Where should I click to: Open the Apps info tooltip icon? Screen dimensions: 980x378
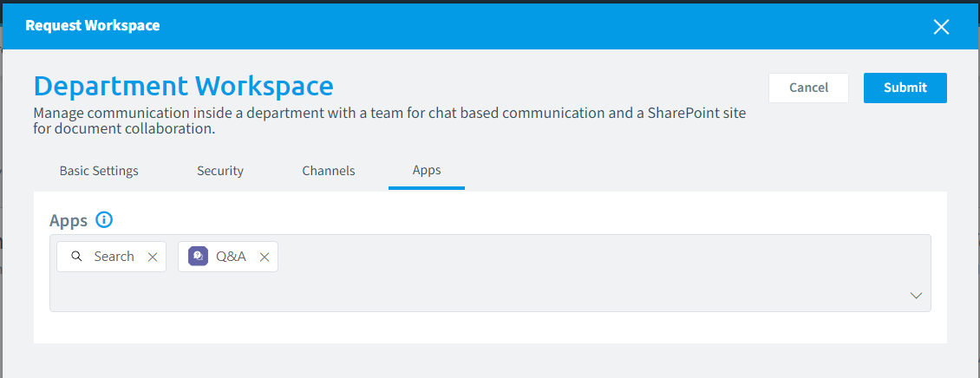[104, 220]
